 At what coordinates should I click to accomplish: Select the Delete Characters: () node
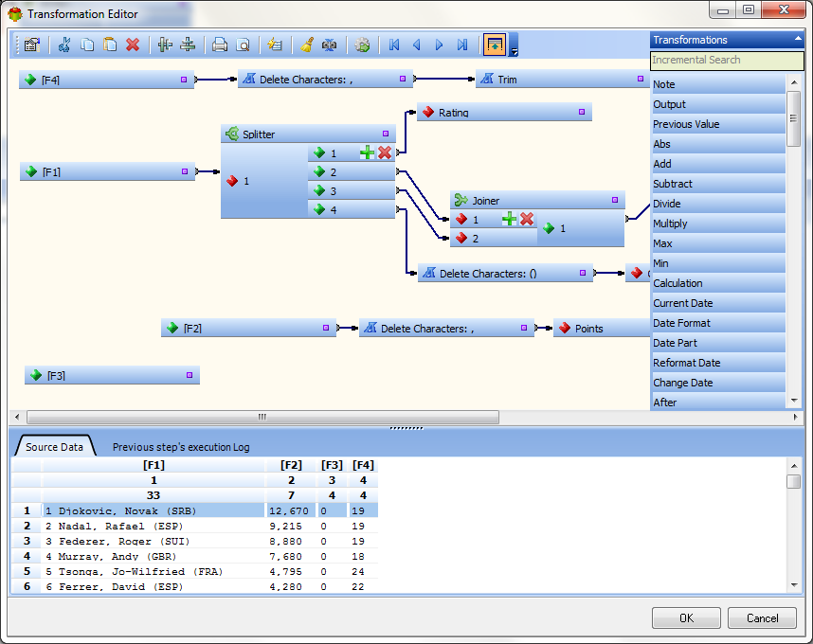[506, 273]
